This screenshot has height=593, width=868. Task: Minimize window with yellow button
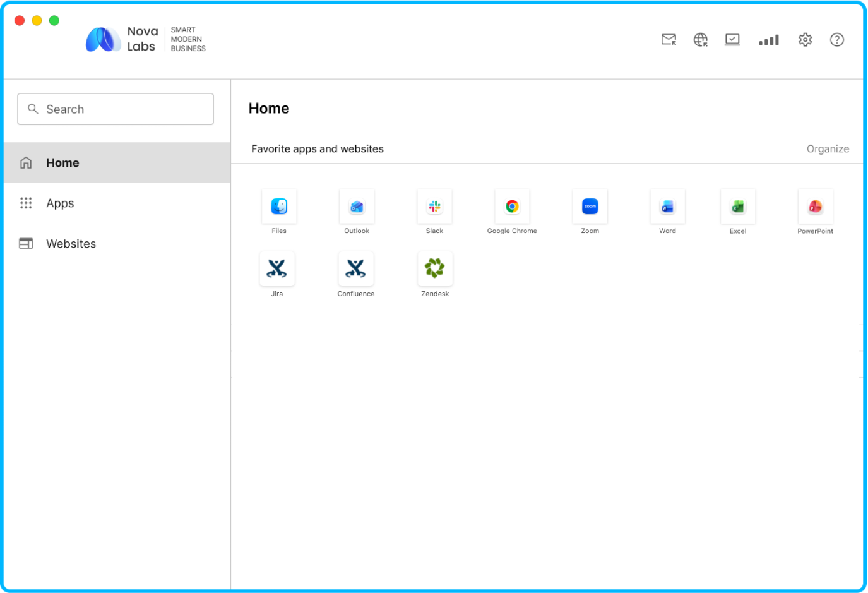(x=37, y=21)
